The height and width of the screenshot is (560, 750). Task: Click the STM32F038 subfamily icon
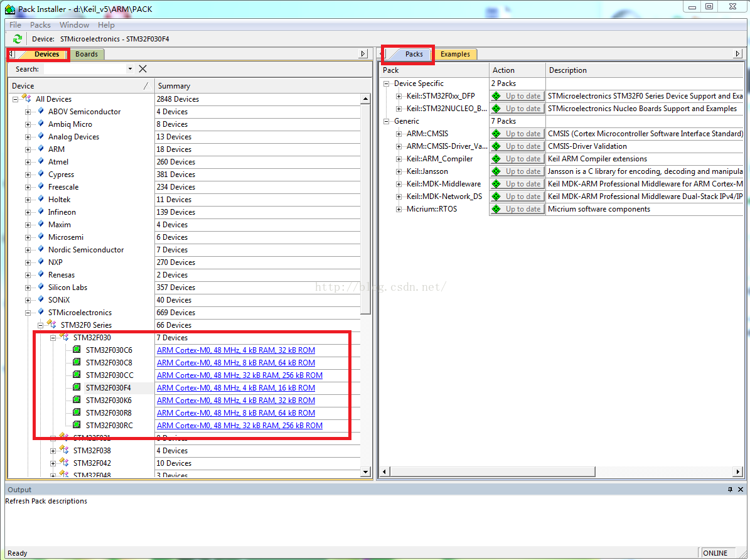click(64, 450)
